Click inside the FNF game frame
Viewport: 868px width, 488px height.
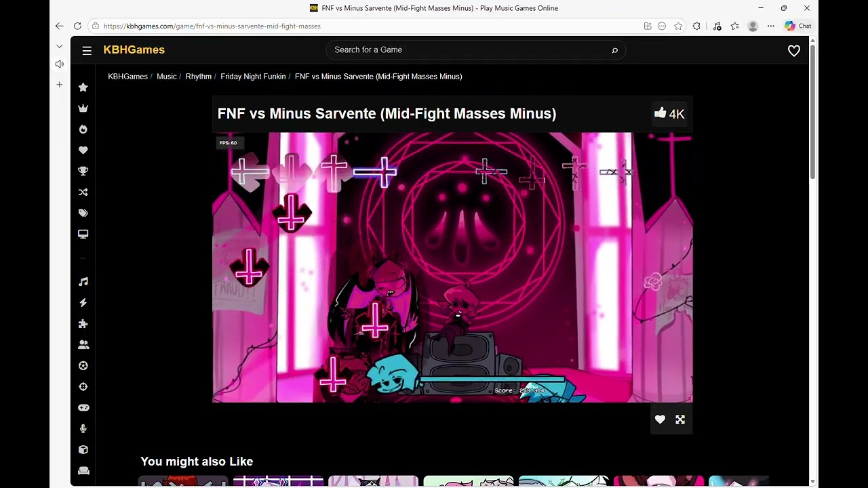(x=452, y=267)
